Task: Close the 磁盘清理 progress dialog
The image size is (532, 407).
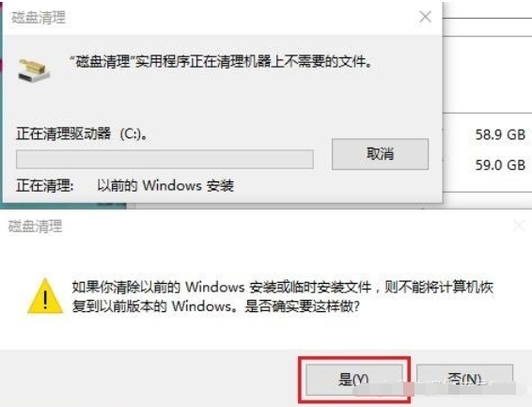Action: [425, 17]
